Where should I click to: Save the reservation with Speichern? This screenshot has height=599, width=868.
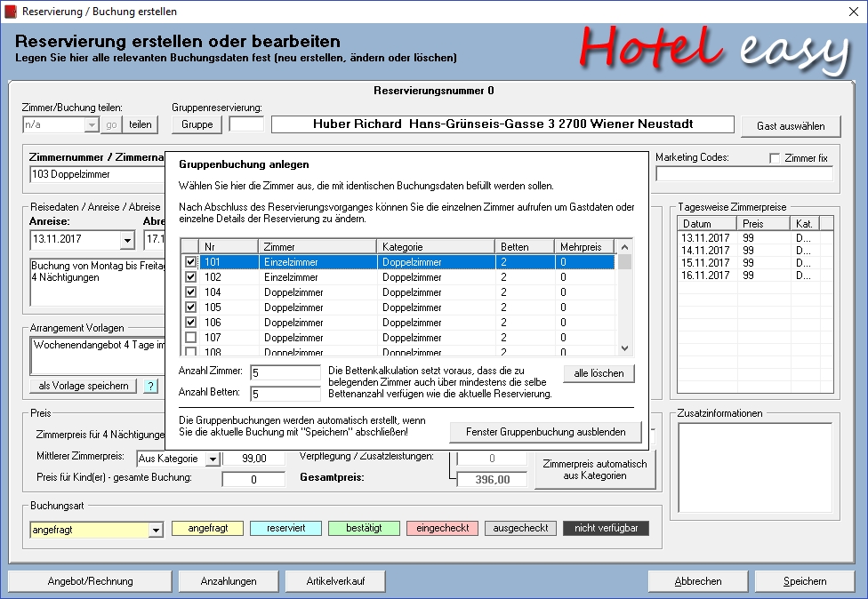click(x=804, y=581)
